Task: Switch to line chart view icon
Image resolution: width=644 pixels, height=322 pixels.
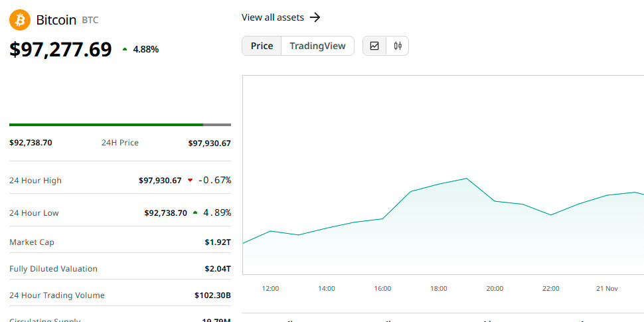Action: (x=374, y=46)
